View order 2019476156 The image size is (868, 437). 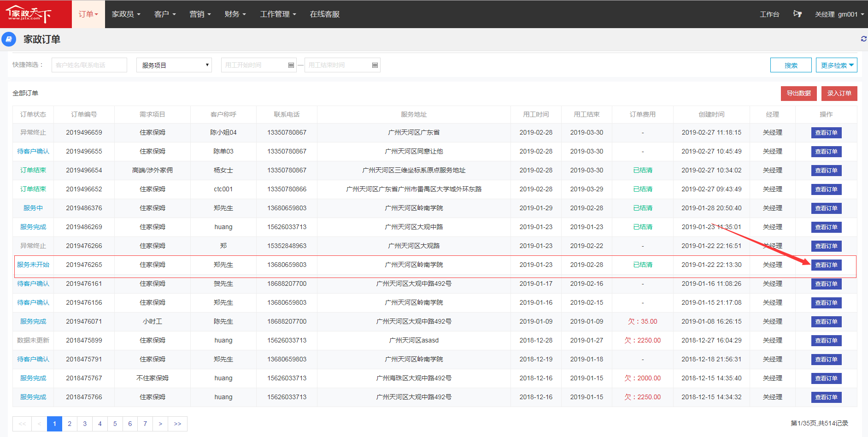point(826,303)
